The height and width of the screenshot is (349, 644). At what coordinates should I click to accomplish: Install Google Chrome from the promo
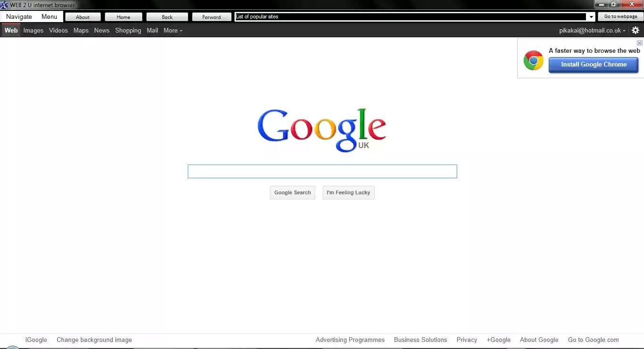pos(593,65)
